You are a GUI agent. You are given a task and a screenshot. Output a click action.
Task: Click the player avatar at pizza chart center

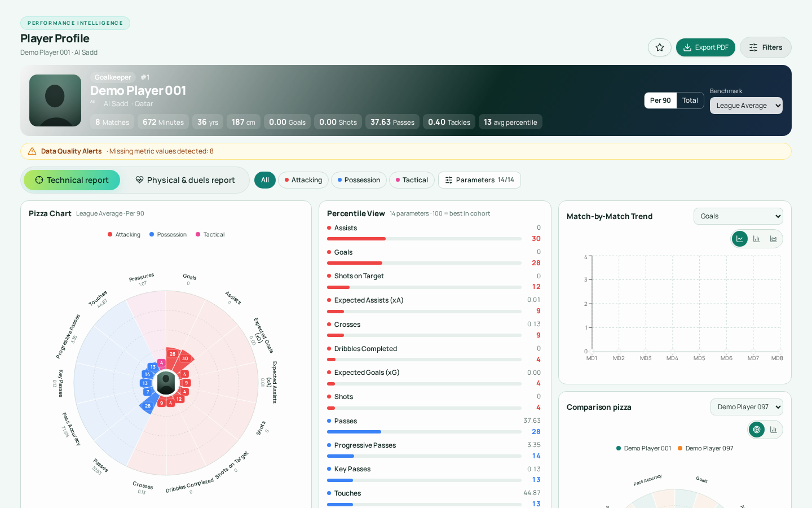point(166,383)
